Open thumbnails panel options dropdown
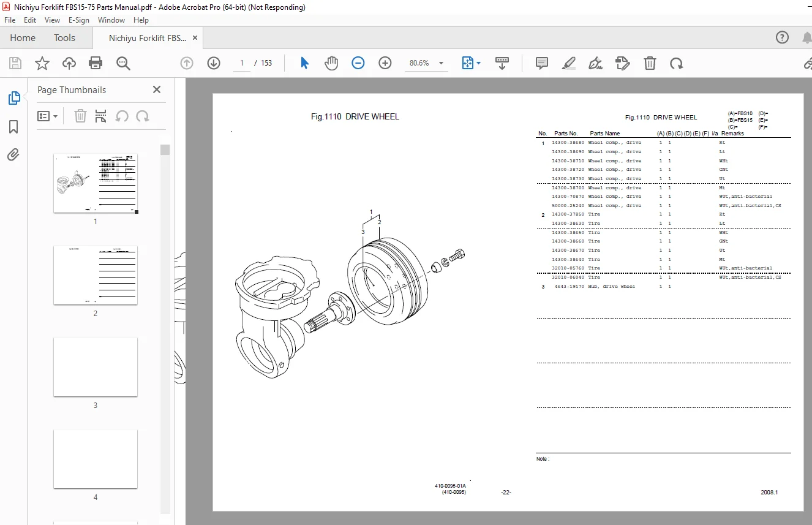Screen dimensions: 812x525 pyautogui.click(x=48, y=116)
